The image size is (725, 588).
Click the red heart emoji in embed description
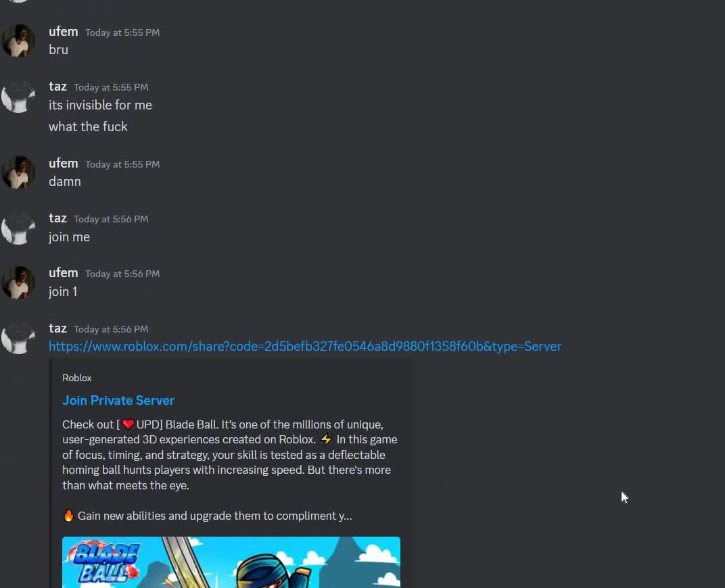point(128,424)
